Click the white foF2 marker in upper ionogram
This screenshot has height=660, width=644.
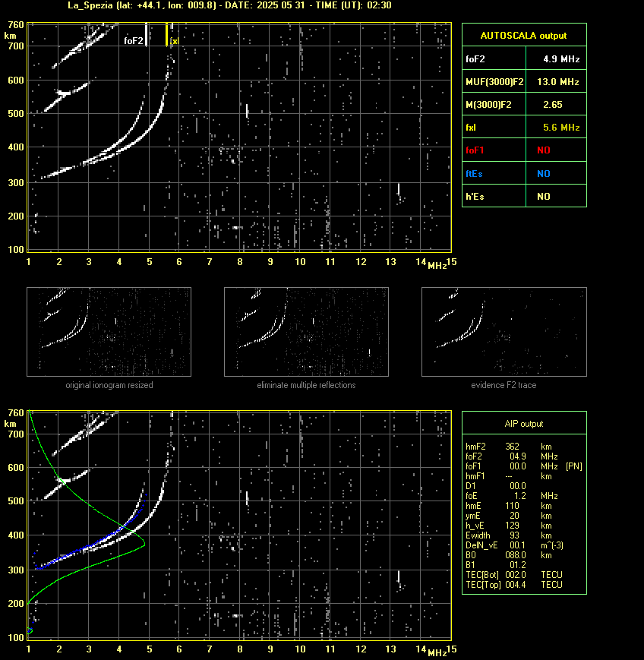(146, 34)
